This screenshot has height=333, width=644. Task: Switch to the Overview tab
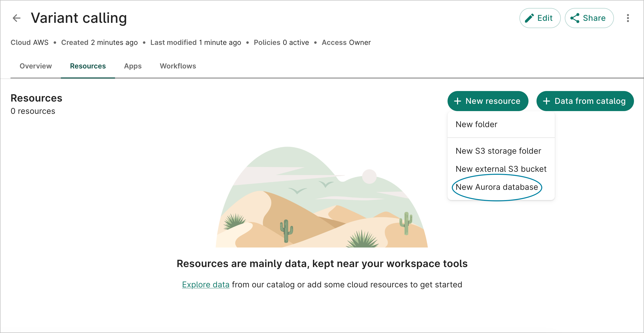(35, 66)
